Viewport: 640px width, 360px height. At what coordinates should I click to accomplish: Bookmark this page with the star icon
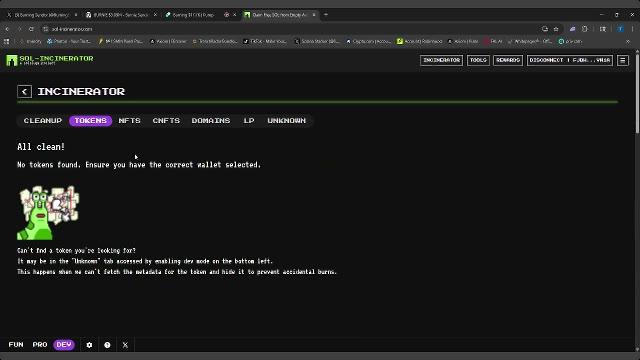click(x=556, y=29)
